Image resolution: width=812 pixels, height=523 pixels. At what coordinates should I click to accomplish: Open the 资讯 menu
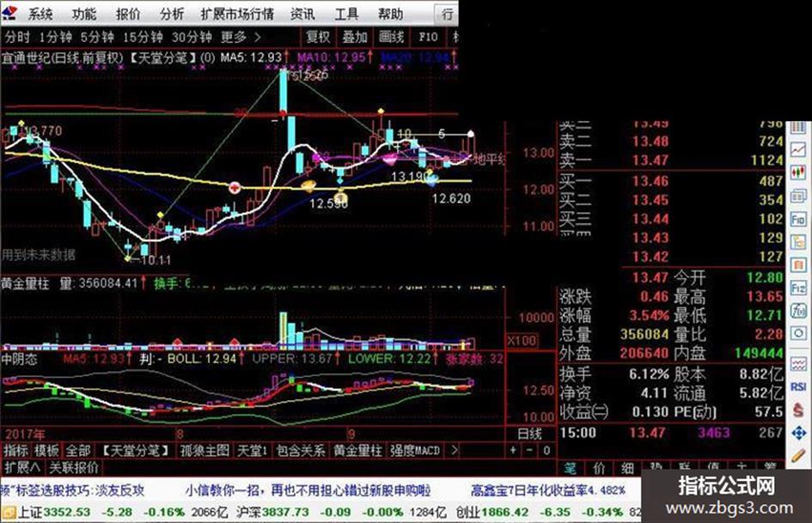click(x=302, y=14)
